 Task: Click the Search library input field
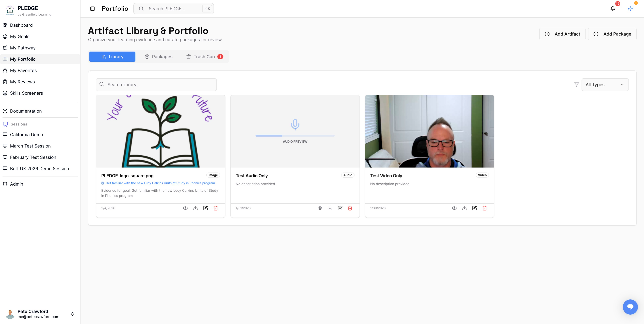click(156, 85)
